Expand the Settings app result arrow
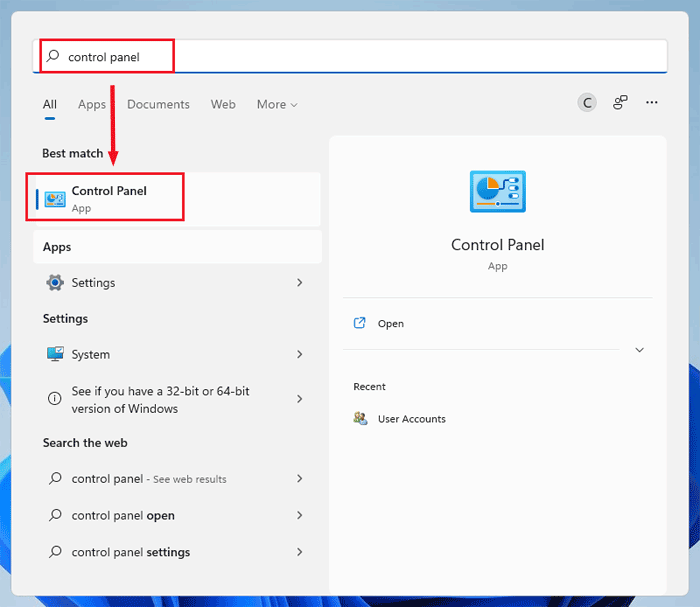Screen dimensions: 700x607 pos(300,283)
